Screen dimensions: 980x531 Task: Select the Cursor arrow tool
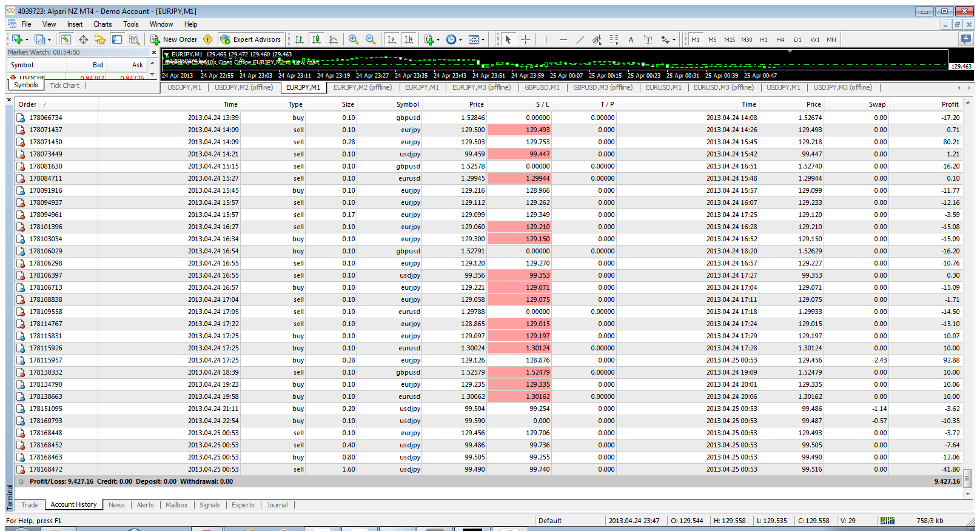tap(508, 39)
